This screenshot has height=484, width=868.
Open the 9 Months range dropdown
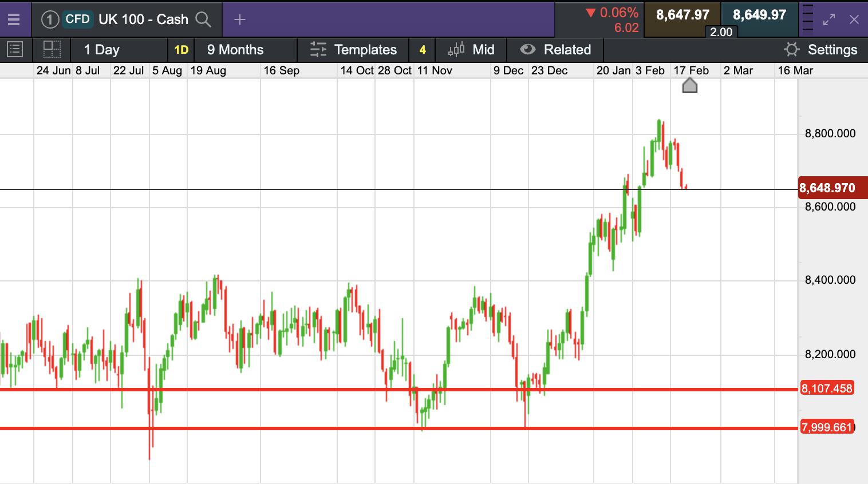[x=245, y=50]
